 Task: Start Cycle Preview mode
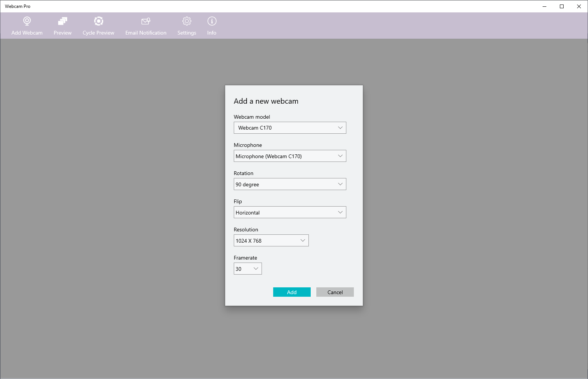(98, 25)
